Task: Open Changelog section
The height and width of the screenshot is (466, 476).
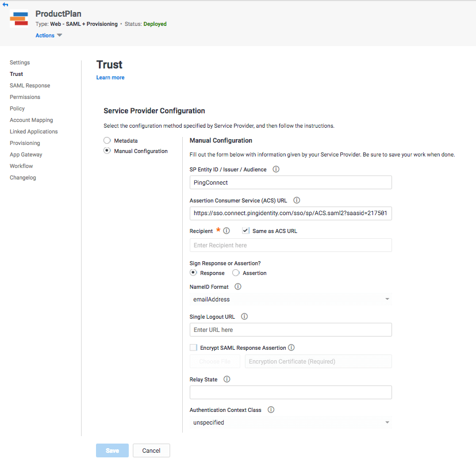Action: tap(23, 177)
